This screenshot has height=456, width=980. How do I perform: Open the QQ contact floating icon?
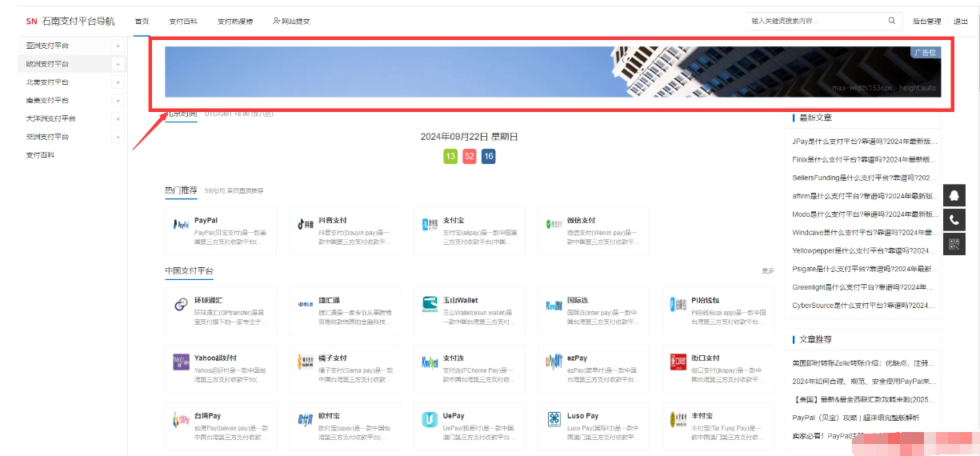point(954,195)
